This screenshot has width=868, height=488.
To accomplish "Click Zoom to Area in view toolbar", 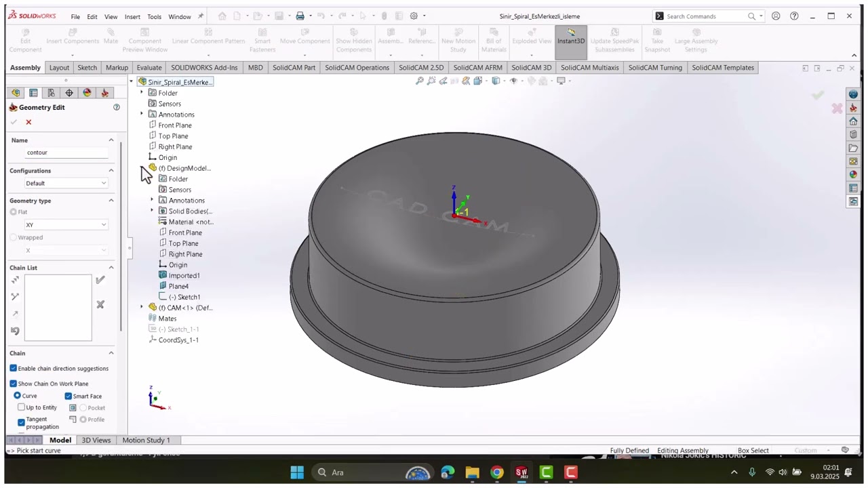I will pos(431,81).
